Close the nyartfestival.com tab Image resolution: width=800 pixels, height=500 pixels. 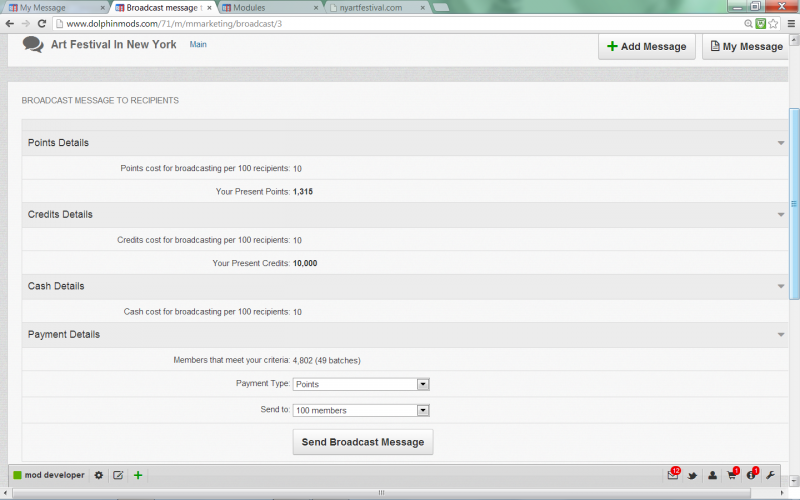[422, 8]
